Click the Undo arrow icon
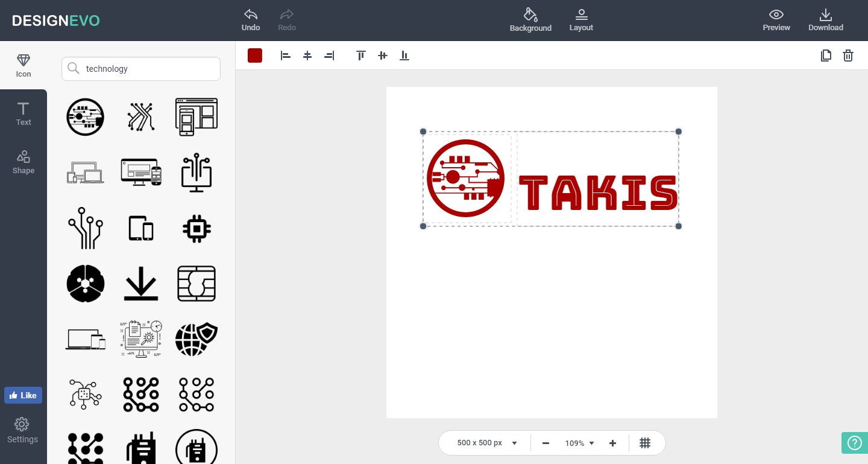 click(x=250, y=14)
